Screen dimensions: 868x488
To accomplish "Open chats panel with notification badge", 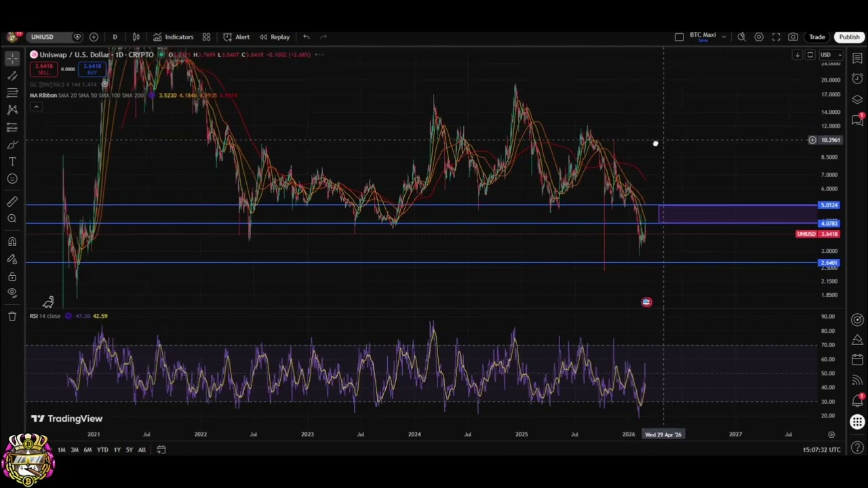I will click(857, 120).
